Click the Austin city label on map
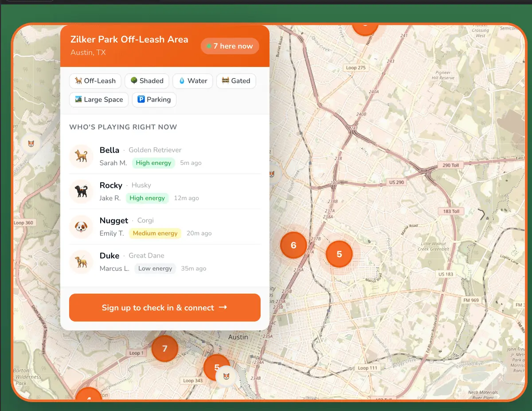The image size is (532, 411). (238, 337)
